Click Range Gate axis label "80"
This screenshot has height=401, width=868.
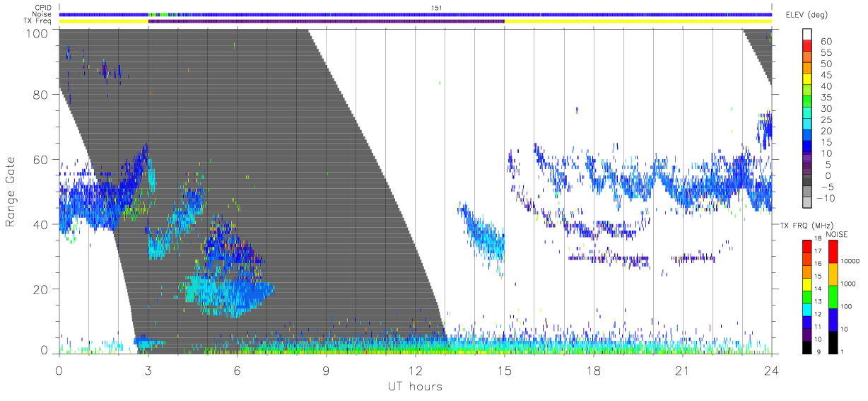click(x=40, y=95)
